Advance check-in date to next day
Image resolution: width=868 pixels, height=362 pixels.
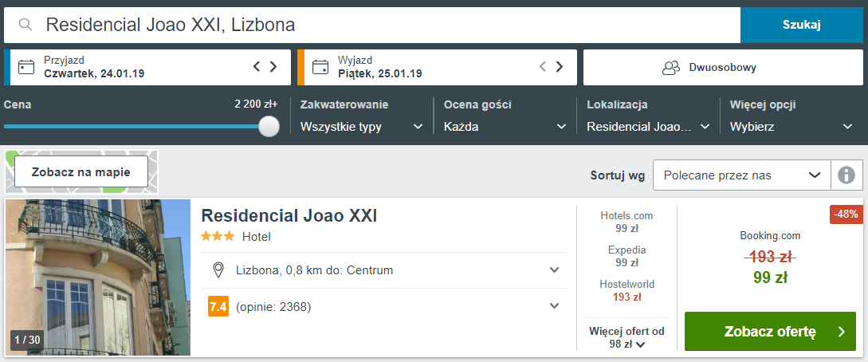pyautogui.click(x=273, y=67)
